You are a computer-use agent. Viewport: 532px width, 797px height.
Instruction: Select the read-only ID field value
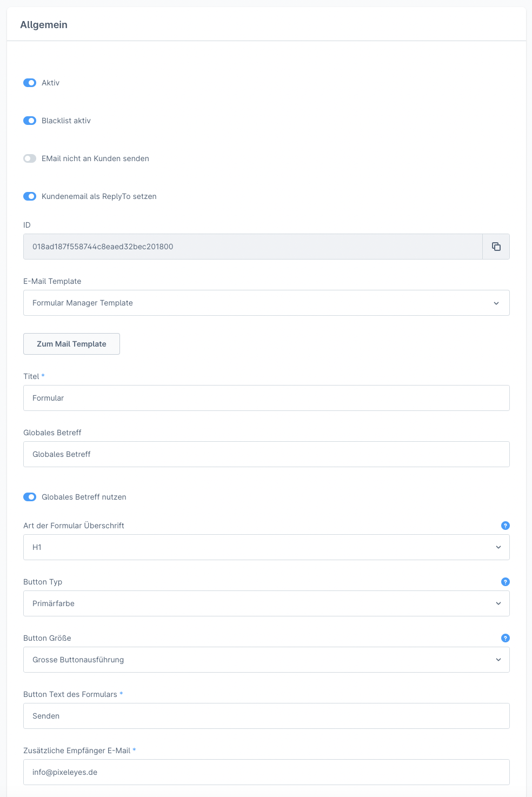(252, 247)
